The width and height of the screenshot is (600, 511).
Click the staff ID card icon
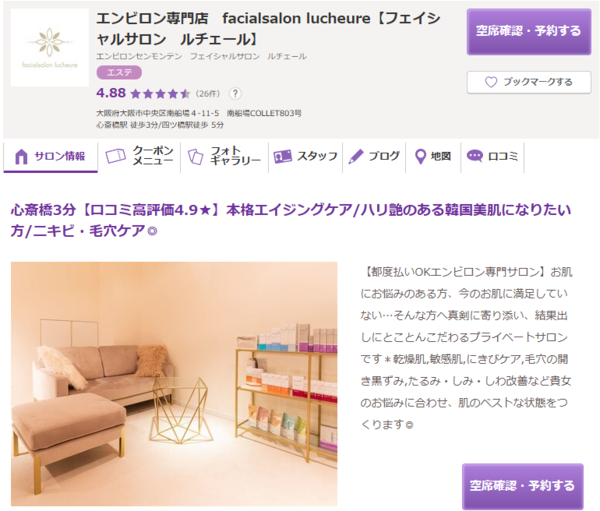point(282,157)
